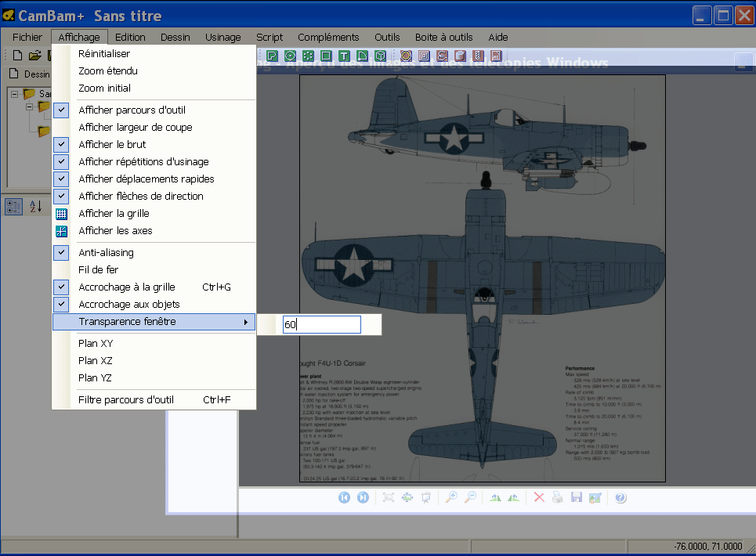Open the Usinage menu
756x556 pixels.
pos(222,37)
